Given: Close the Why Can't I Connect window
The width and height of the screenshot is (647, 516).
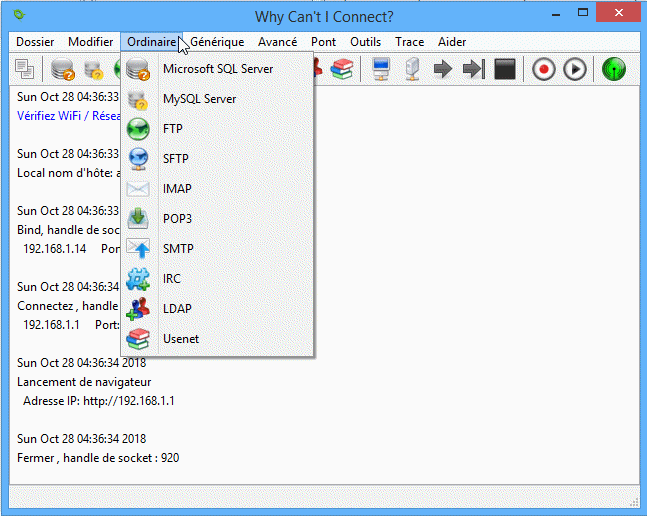Looking at the screenshot, I should (619, 12).
